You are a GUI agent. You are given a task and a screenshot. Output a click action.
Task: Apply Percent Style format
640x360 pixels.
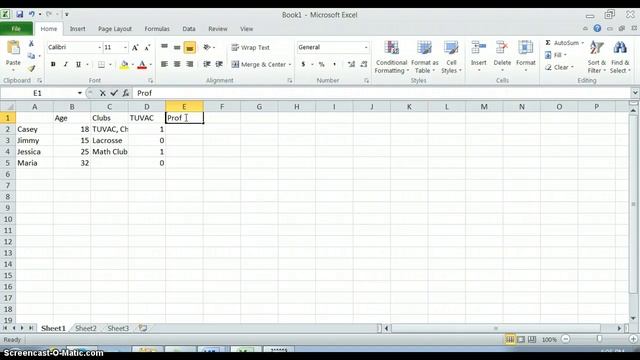pyautogui.click(x=322, y=64)
